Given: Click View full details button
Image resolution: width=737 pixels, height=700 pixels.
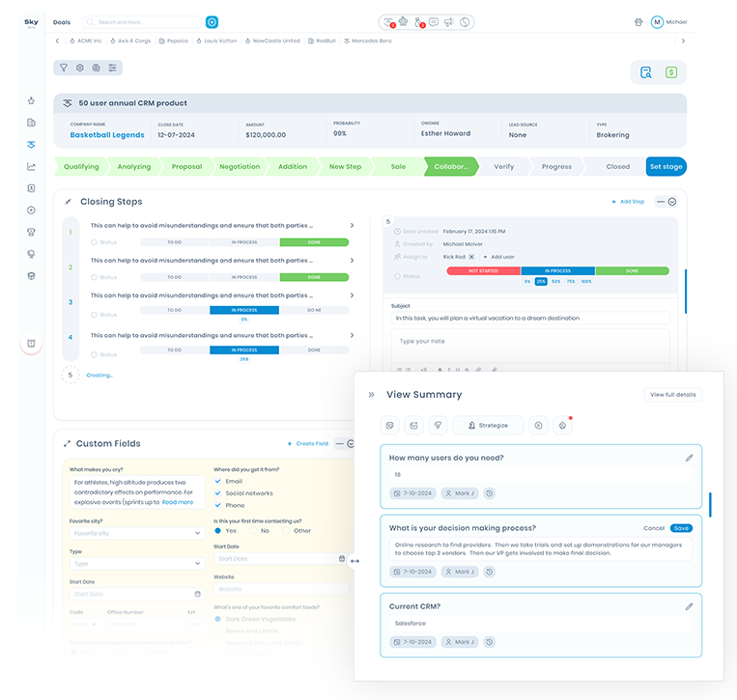Looking at the screenshot, I should click(672, 395).
